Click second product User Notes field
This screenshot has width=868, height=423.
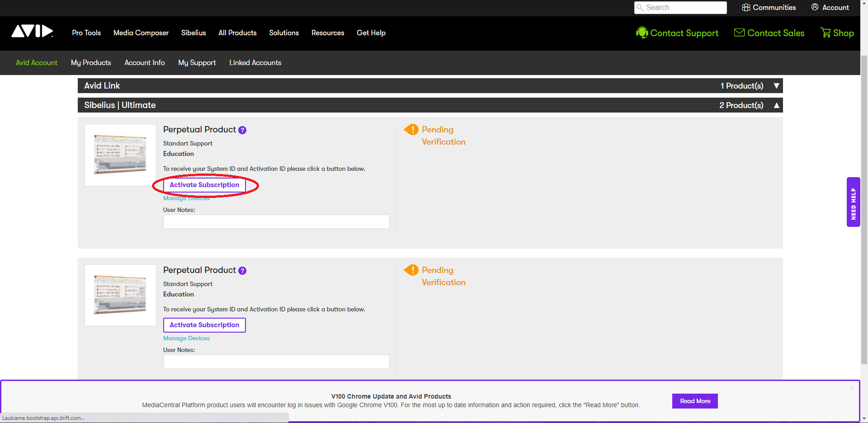pyautogui.click(x=276, y=362)
